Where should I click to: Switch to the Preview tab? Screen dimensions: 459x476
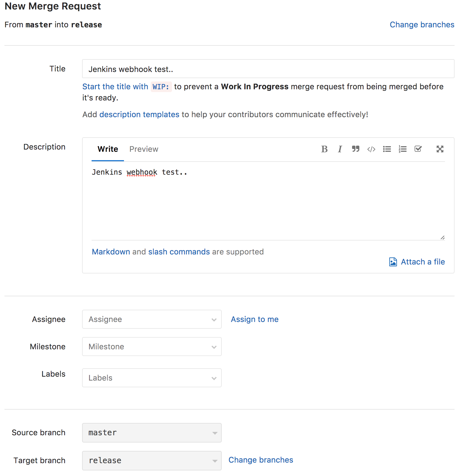(x=144, y=149)
